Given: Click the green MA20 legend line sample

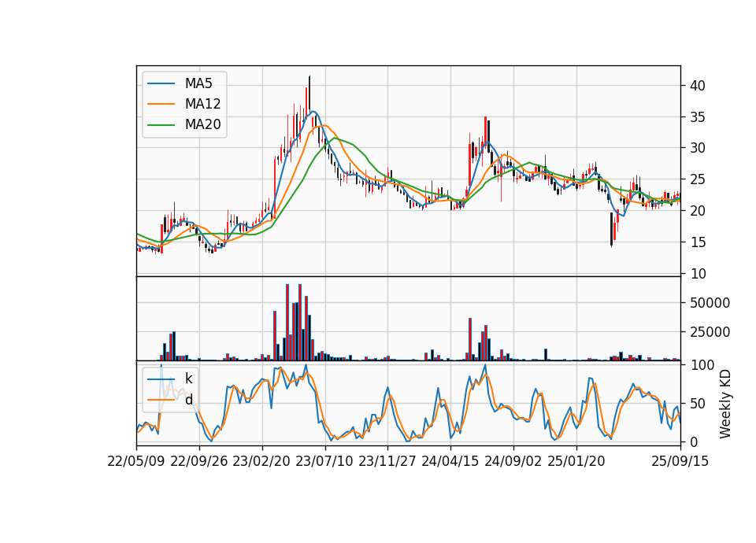Looking at the screenshot, I should [x=161, y=125].
